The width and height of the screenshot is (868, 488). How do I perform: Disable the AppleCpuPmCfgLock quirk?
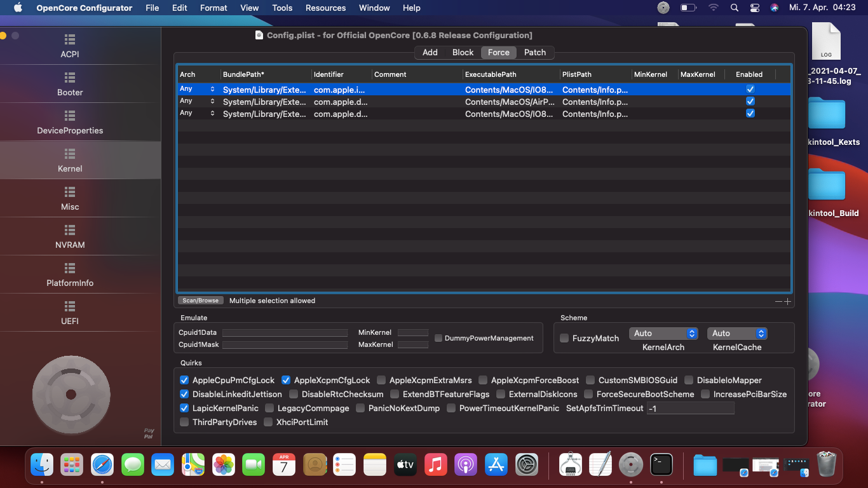click(184, 380)
